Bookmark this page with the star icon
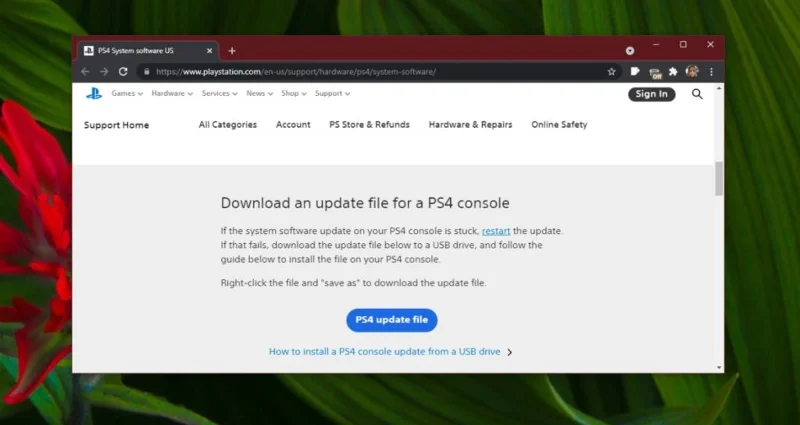 611,71
